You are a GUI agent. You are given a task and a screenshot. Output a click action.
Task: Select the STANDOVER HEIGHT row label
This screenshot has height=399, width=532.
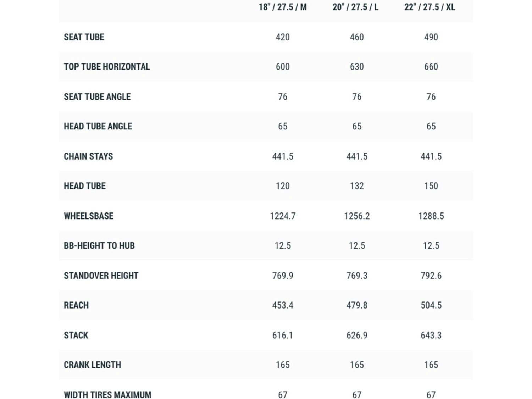pos(101,276)
